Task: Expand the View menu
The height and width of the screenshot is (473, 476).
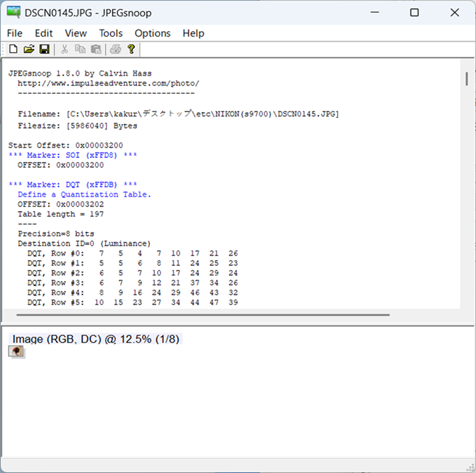Action: 76,33
